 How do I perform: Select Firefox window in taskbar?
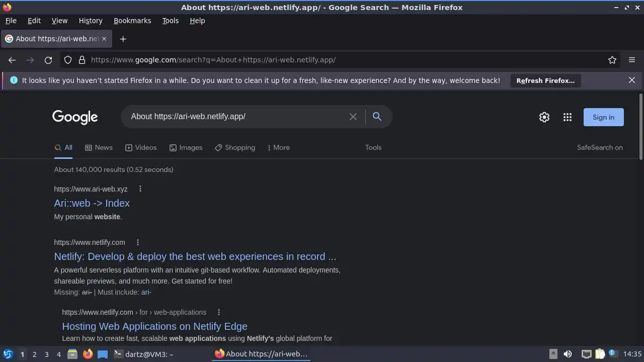[x=262, y=354]
